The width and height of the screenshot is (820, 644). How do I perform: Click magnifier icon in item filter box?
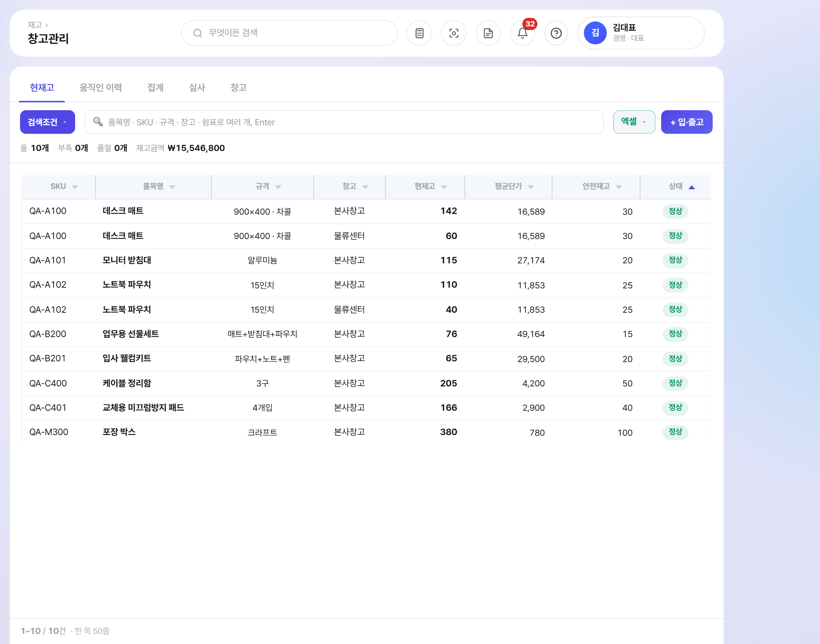point(98,121)
